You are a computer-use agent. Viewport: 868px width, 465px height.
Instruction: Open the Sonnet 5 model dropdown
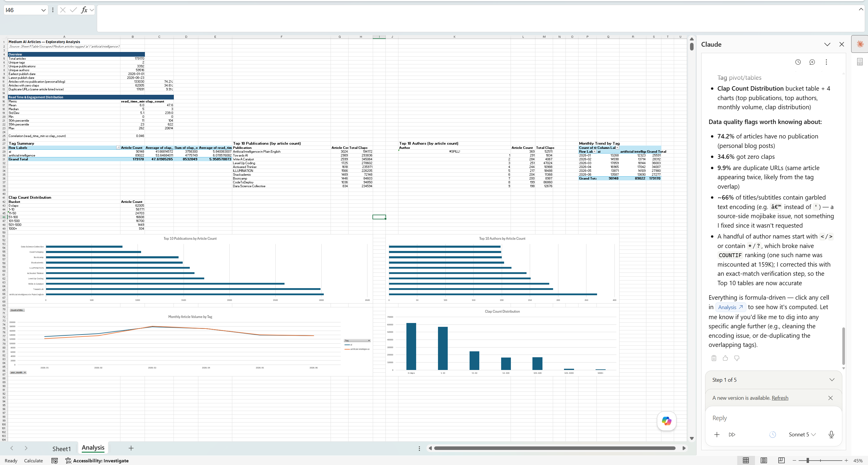802,435
